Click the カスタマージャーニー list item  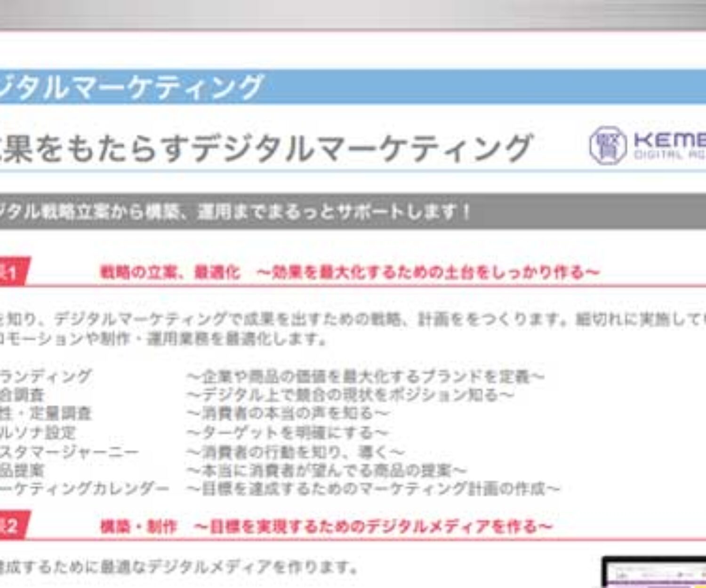click(x=69, y=452)
